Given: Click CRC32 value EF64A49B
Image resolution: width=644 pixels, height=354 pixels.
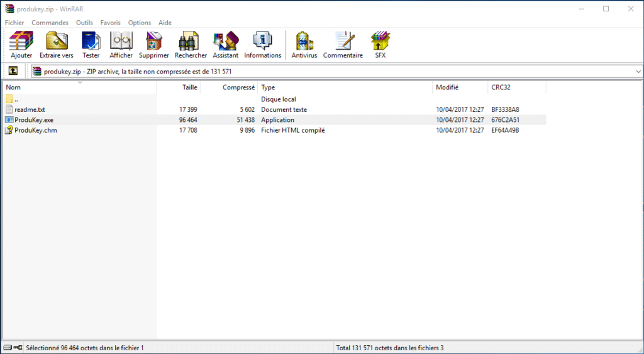Looking at the screenshot, I should [505, 130].
